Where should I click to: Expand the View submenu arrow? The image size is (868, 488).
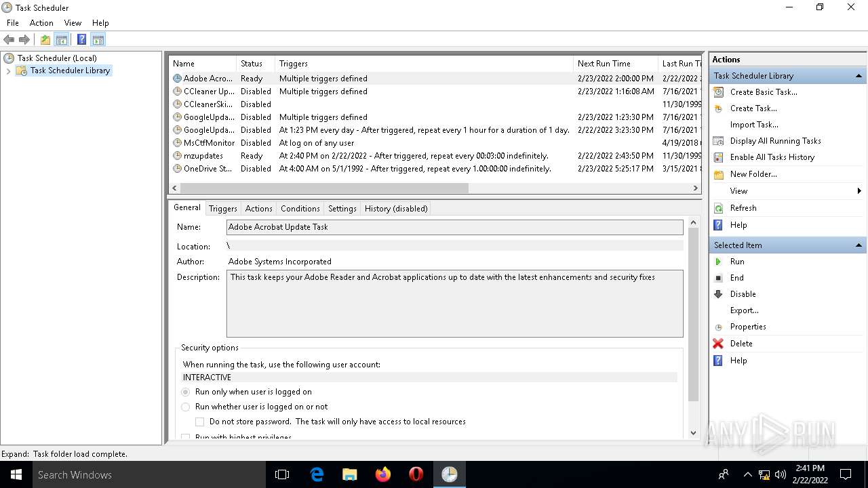859,191
